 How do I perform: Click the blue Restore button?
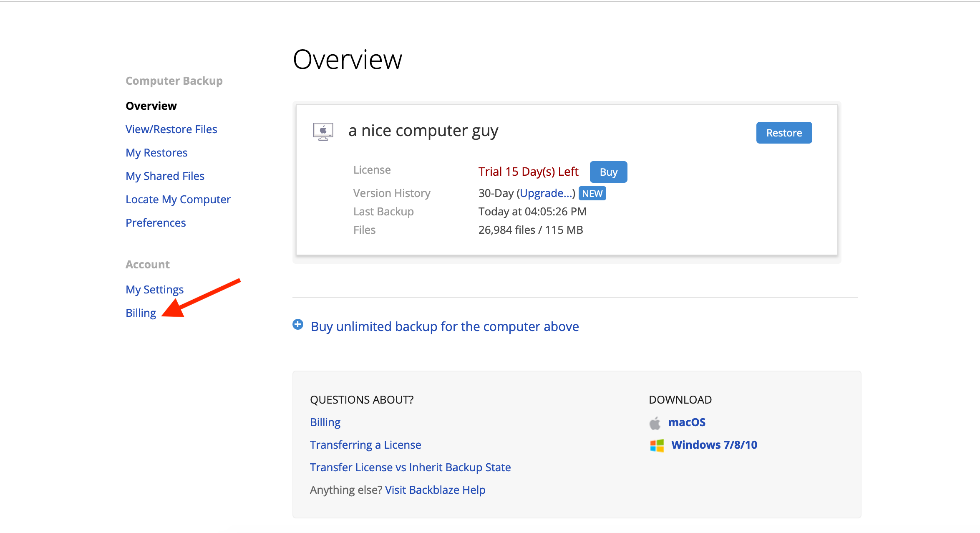[x=784, y=133]
